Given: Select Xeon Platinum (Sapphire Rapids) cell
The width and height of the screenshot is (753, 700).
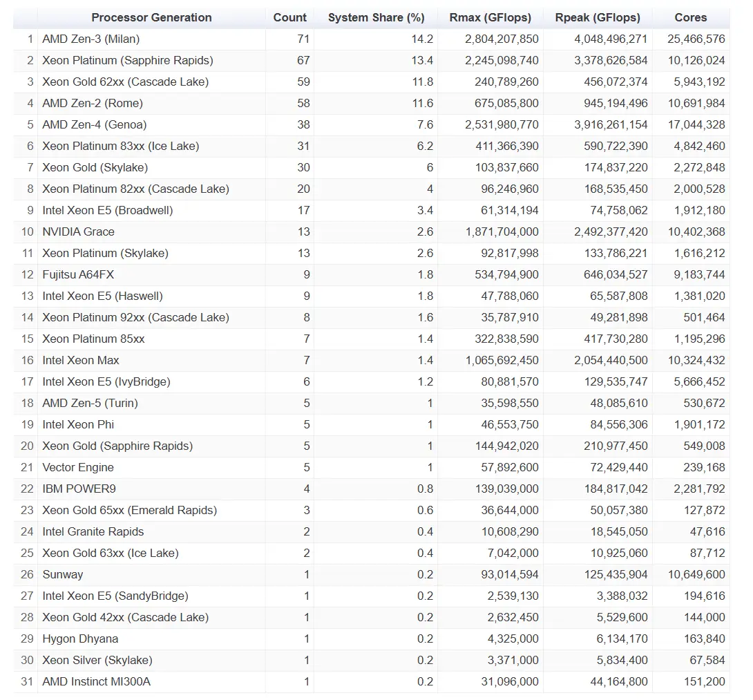Looking at the screenshot, I should [128, 61].
